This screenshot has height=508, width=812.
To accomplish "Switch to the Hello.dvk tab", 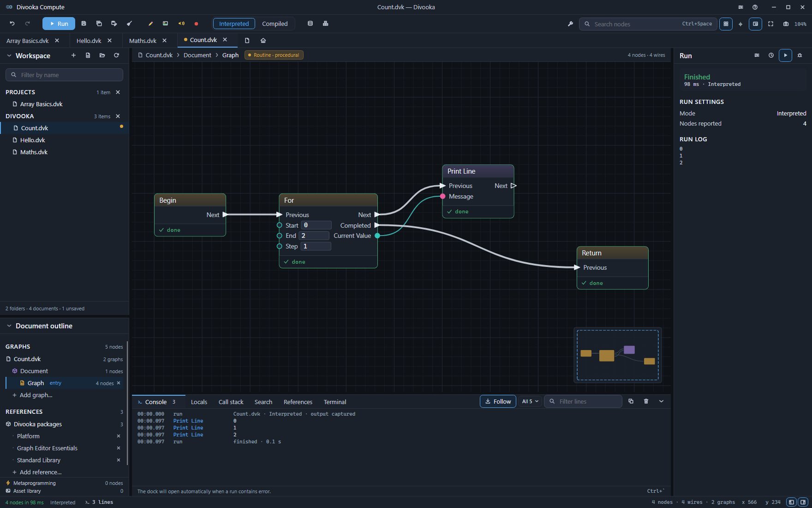I will tap(89, 41).
